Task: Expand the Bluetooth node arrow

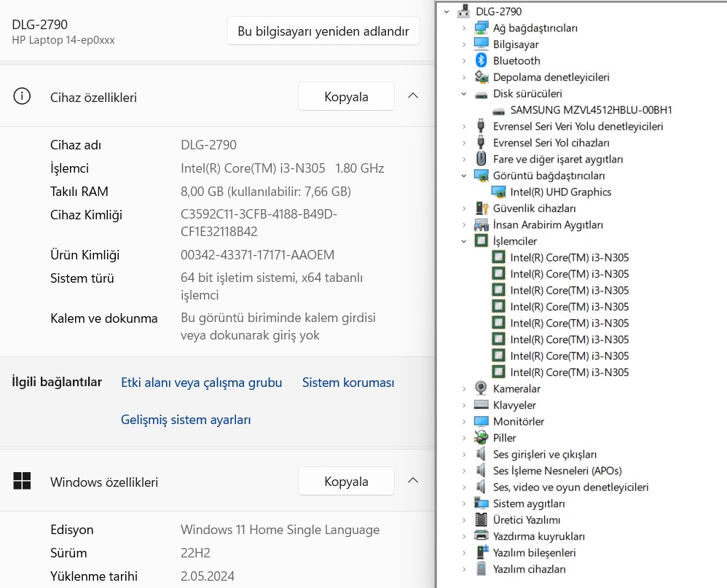Action: click(463, 60)
